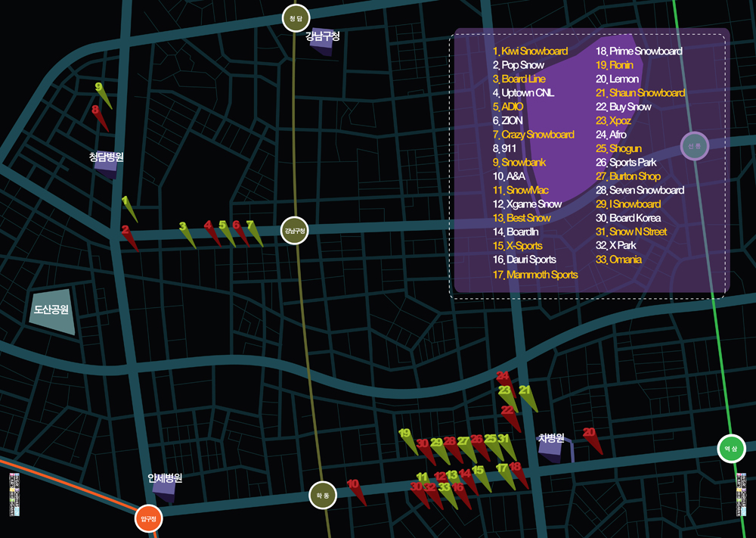Click map marker number 3

coord(187,235)
